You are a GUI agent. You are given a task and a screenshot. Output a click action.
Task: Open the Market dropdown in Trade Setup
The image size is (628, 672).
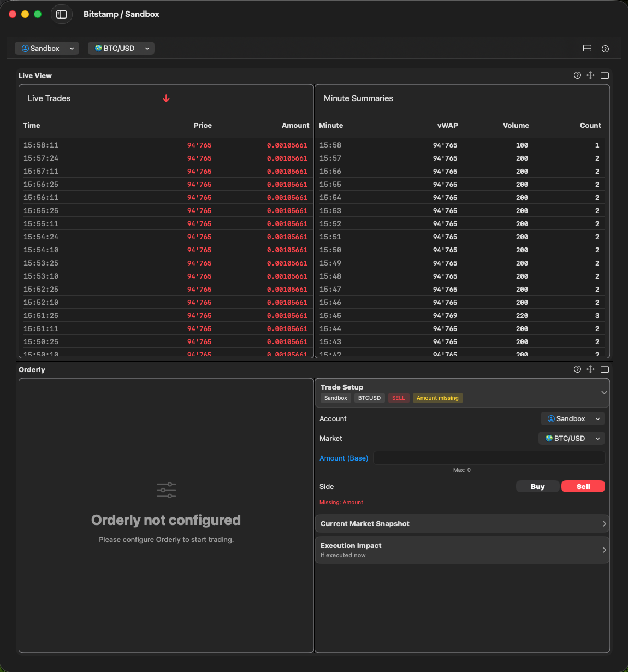(x=571, y=438)
